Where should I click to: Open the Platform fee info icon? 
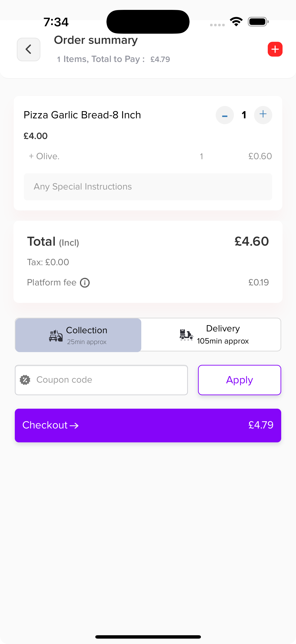point(85,283)
